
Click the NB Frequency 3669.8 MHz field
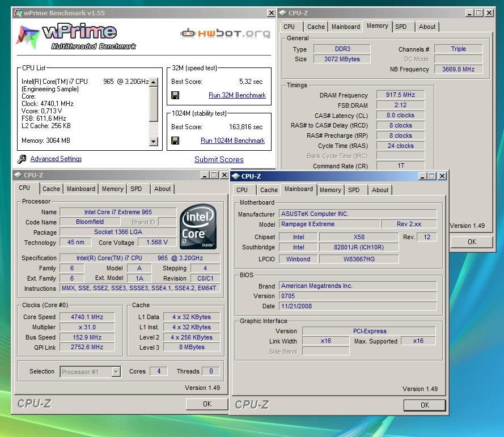click(458, 69)
